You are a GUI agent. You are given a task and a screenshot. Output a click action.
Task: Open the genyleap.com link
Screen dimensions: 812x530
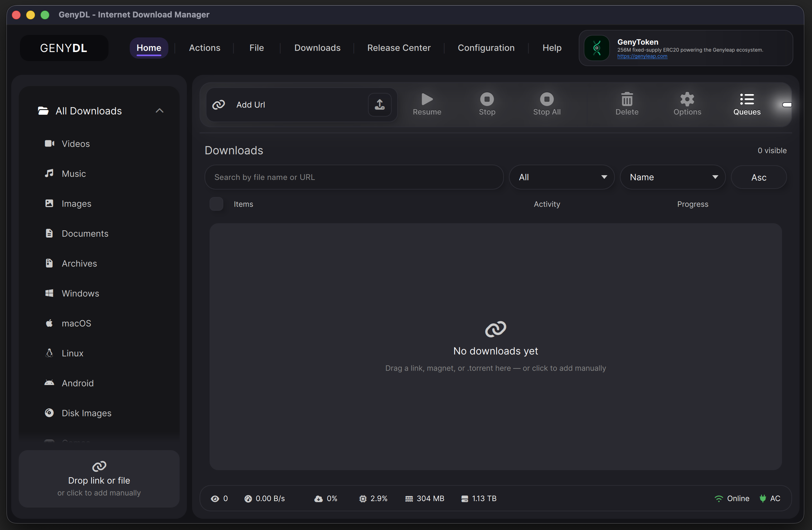point(642,56)
